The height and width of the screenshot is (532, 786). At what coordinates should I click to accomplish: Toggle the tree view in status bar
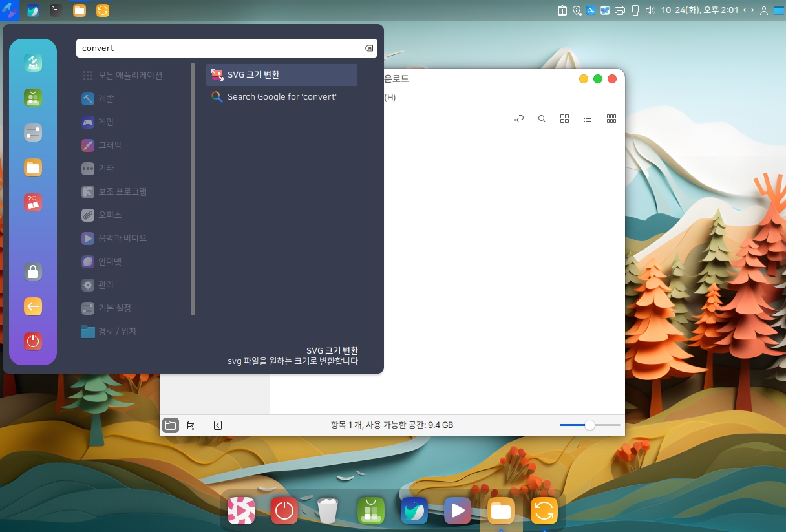pos(190,425)
